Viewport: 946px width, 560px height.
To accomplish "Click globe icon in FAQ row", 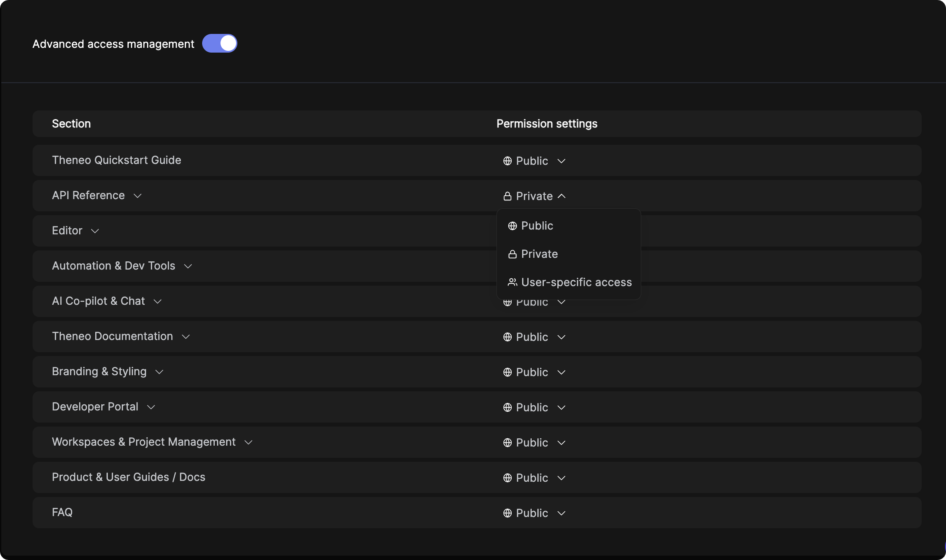I will (x=507, y=513).
